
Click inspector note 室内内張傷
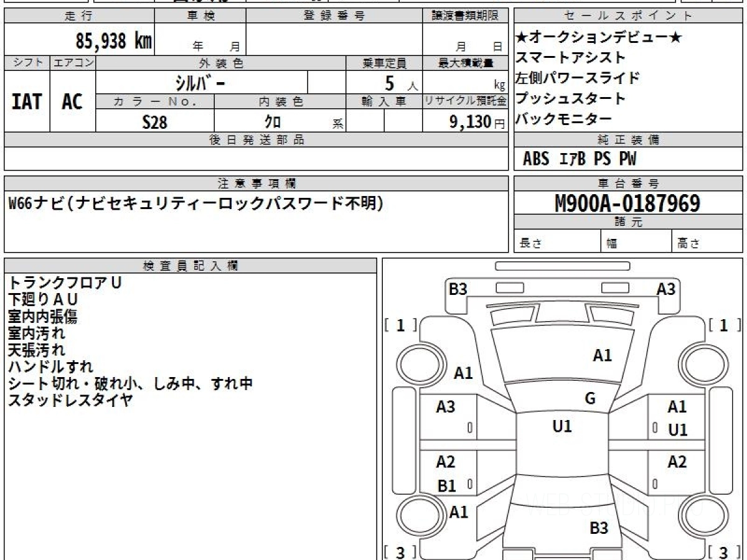[43, 316]
